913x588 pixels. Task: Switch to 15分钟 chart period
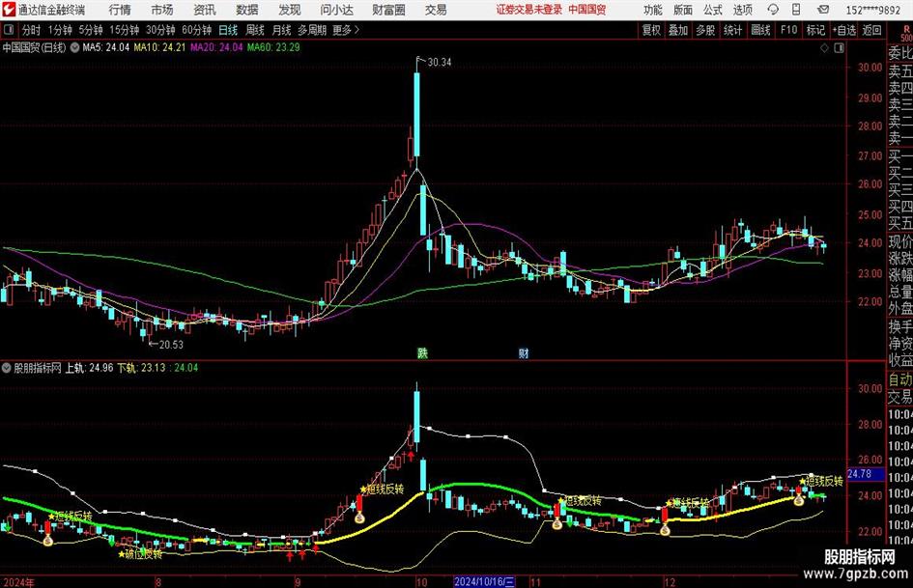[x=124, y=30]
